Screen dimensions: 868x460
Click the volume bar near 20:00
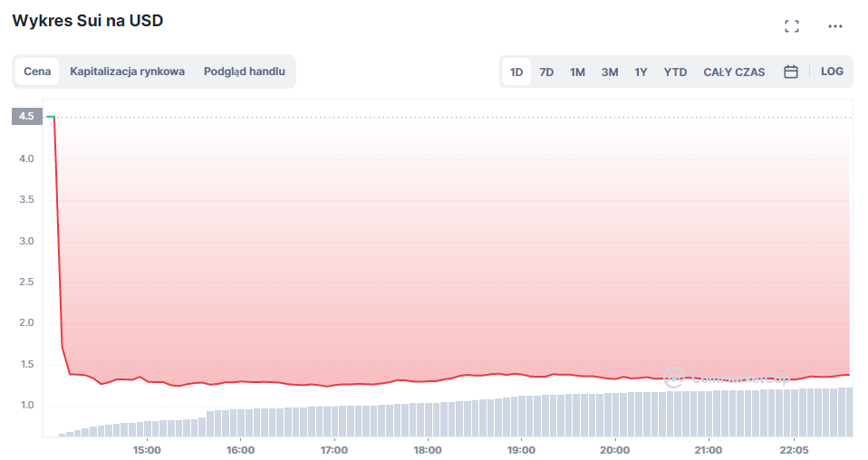(x=615, y=415)
